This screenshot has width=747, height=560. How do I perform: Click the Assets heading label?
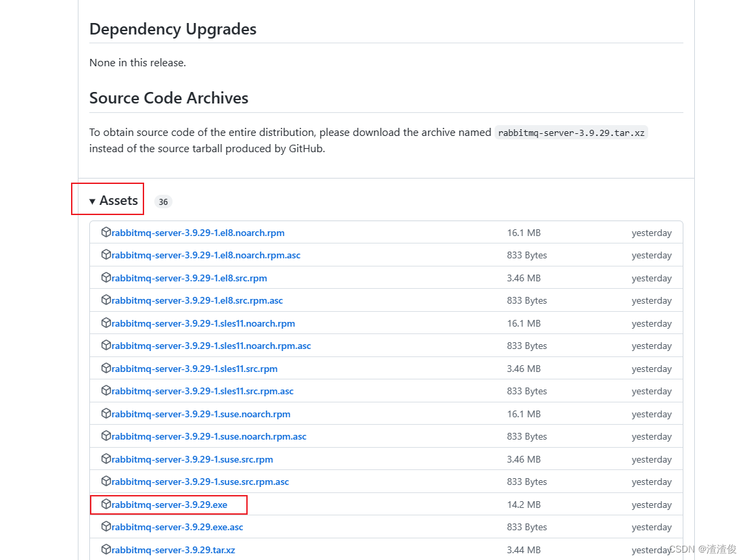click(x=118, y=200)
